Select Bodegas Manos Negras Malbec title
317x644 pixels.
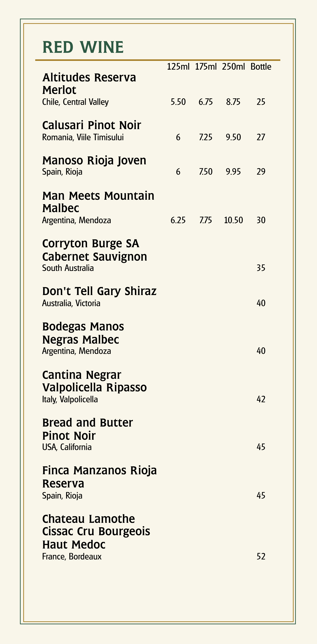coord(83,333)
